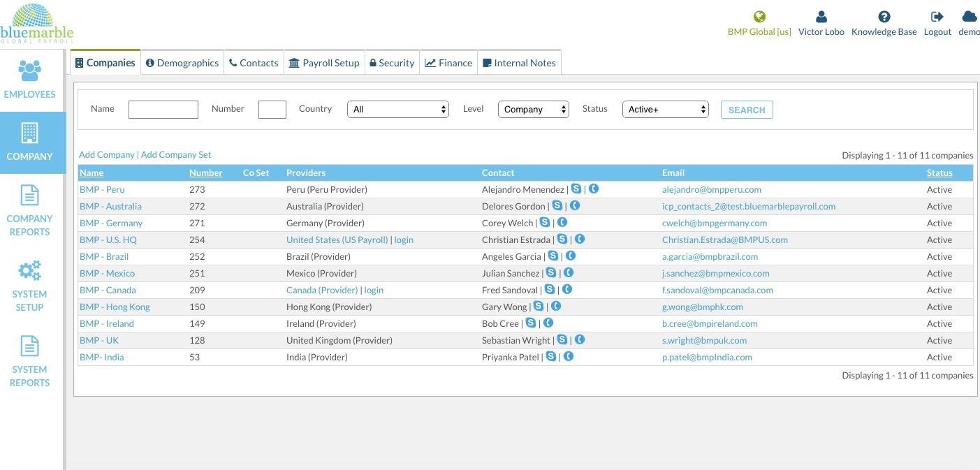Click login link for United States provider
This screenshot has width=980, height=470.
pos(404,240)
